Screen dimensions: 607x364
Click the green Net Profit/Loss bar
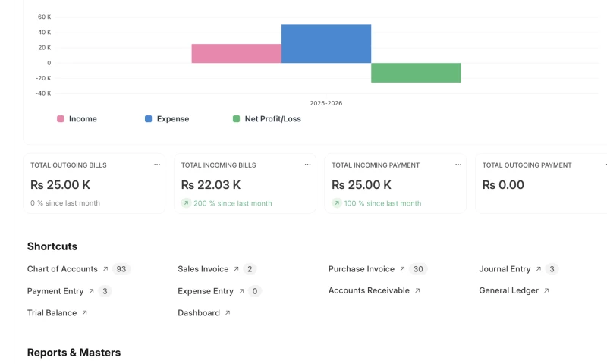point(416,73)
